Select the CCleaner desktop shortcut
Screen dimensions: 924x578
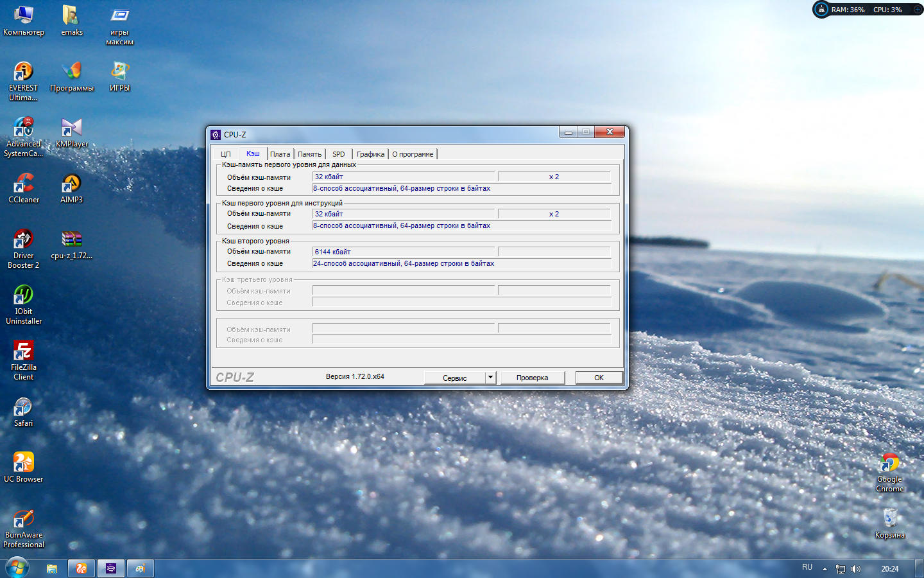point(24,184)
